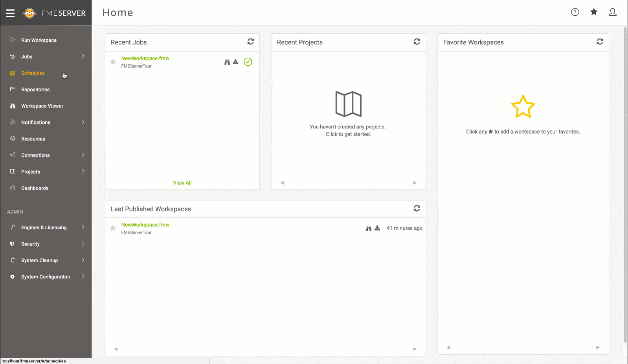Refresh the Last Published Workspaces panel
This screenshot has width=628, height=364.
pos(417,209)
